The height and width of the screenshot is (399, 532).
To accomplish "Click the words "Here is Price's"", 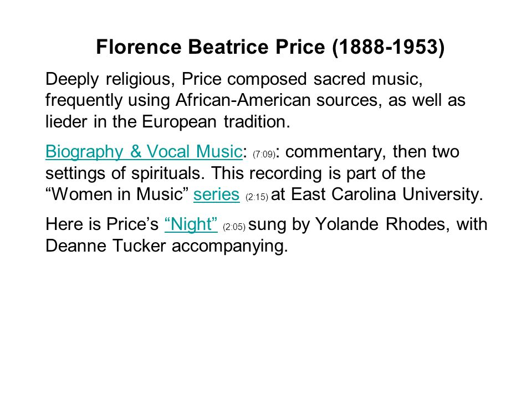I will [102, 224].
